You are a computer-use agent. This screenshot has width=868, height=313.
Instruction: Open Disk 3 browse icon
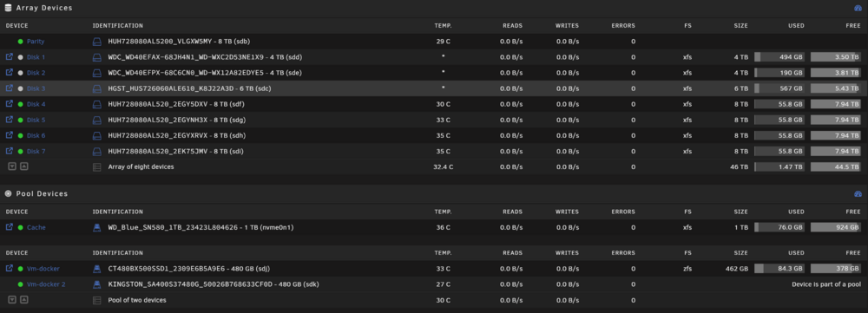coord(10,88)
